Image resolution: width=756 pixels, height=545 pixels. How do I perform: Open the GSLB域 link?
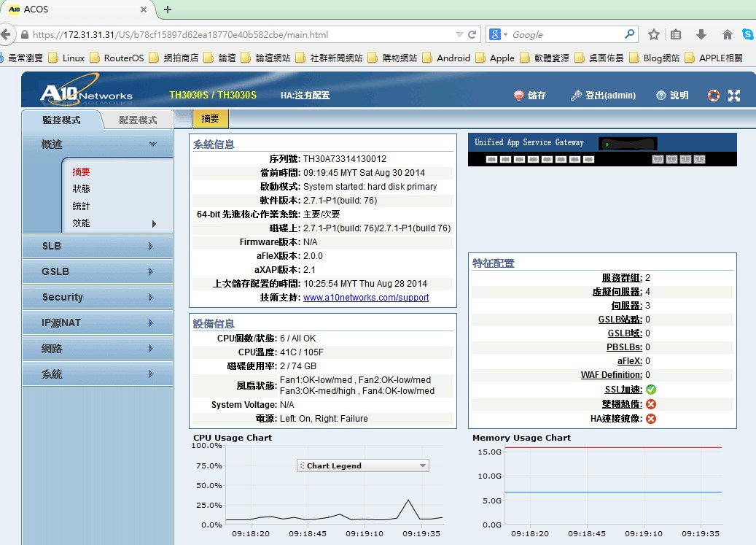[x=625, y=333]
